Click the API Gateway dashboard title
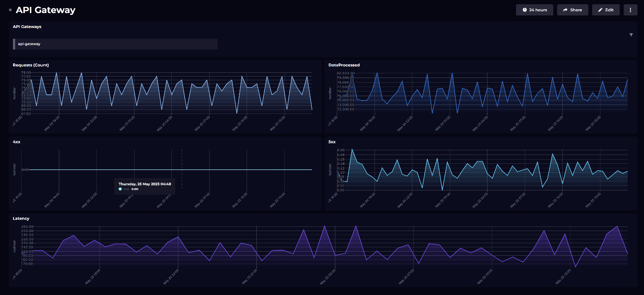This screenshot has height=295, width=644. 45,9
